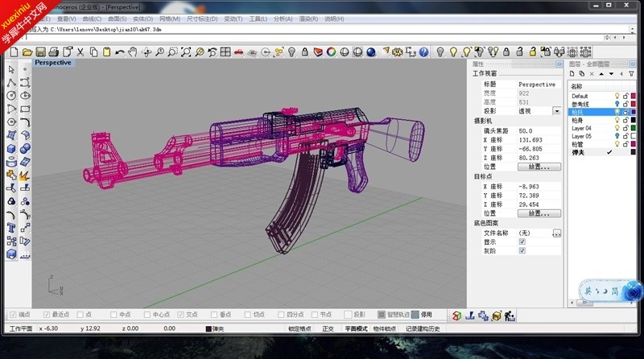Toggle lock icon of 枪身 layer
Screen dimensions: 644x359
click(625, 120)
